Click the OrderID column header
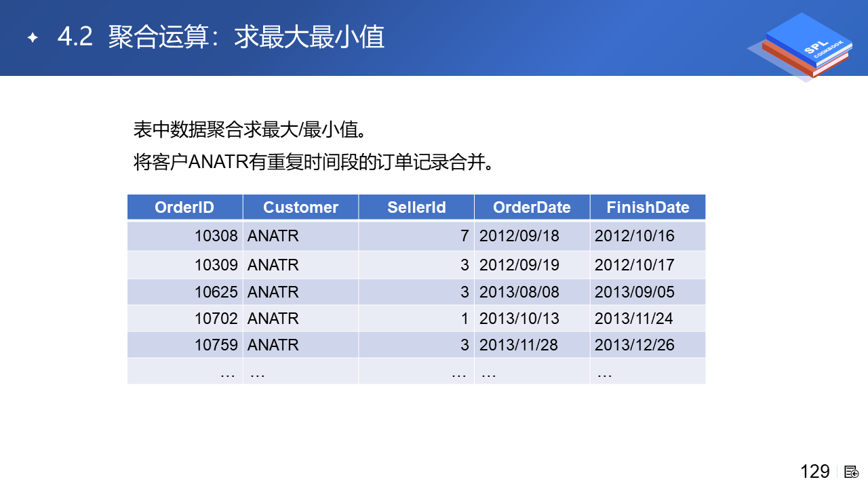This screenshot has width=868, height=488. click(x=184, y=207)
